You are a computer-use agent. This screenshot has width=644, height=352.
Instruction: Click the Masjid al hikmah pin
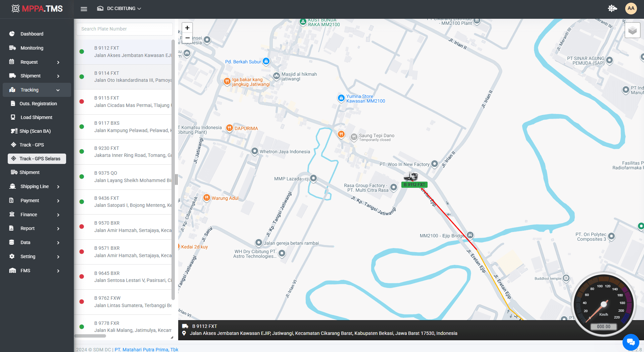[x=277, y=76]
